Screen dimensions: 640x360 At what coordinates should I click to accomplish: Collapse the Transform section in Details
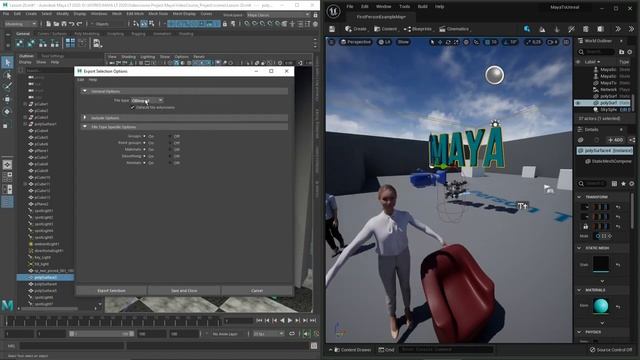point(579,197)
